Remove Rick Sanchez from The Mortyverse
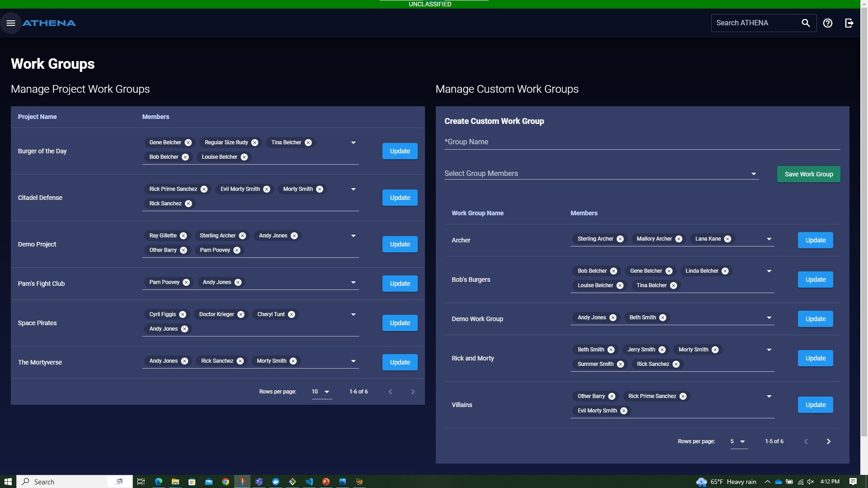 (x=240, y=361)
